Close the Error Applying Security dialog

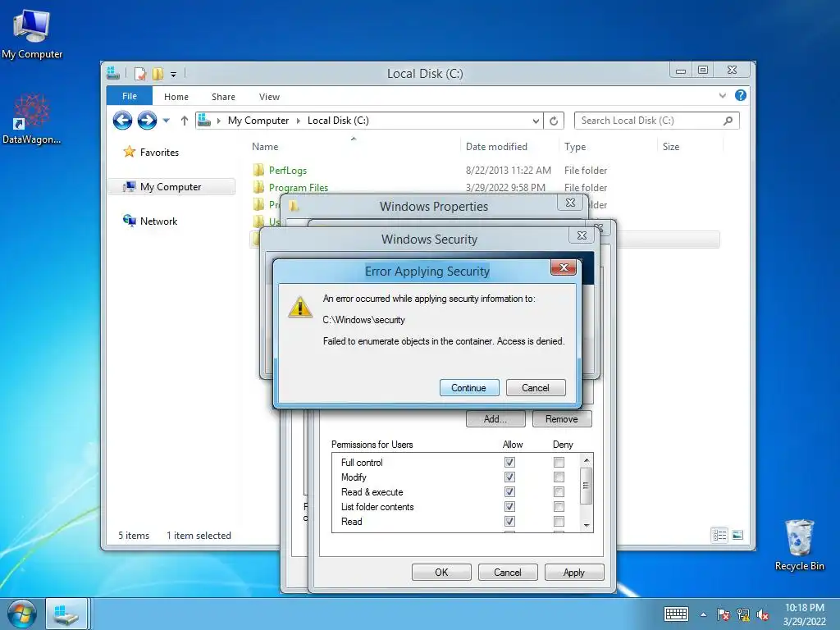[563, 267]
